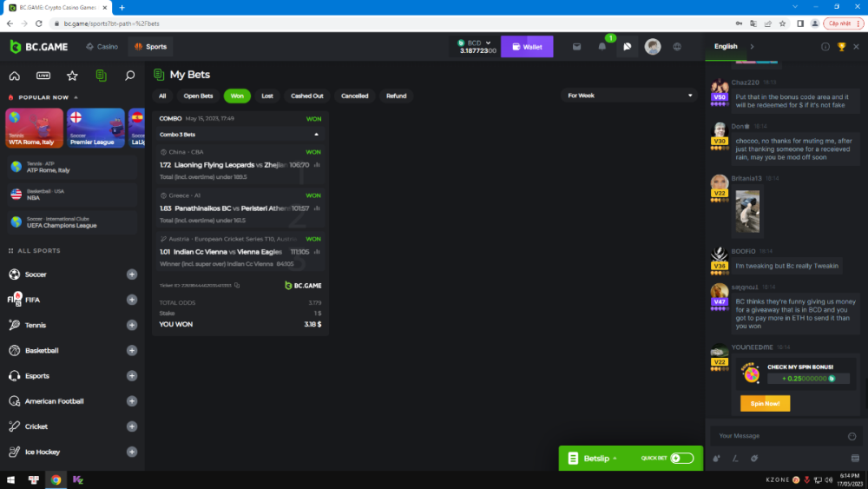This screenshot has height=489, width=868.
Task: Collapse the Combo 3 Bets section
Action: tap(316, 135)
